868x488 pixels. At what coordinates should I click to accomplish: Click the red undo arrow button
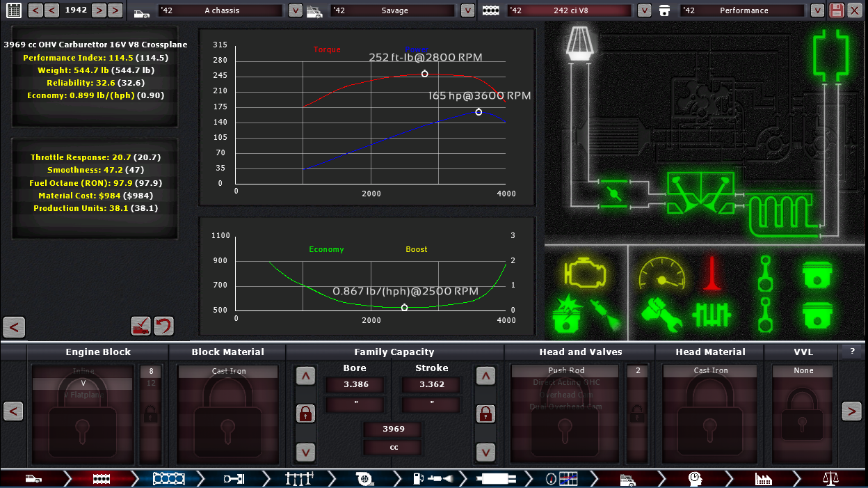tap(163, 326)
